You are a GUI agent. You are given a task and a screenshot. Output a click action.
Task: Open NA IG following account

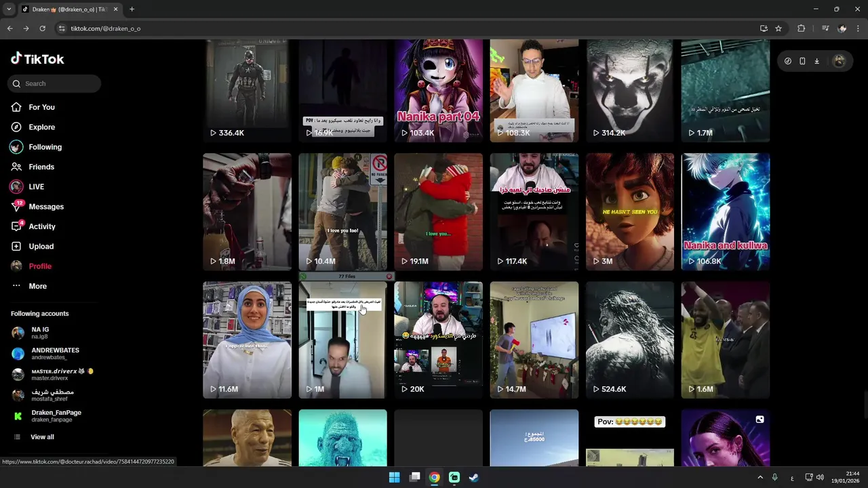click(39, 333)
